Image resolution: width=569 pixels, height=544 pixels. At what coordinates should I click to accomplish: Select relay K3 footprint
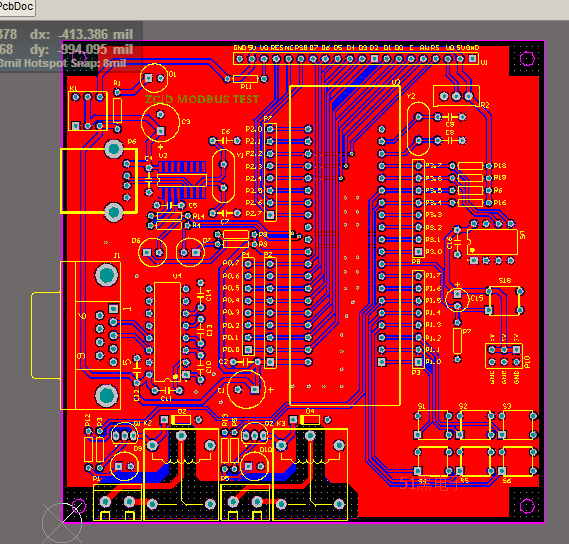(310, 474)
